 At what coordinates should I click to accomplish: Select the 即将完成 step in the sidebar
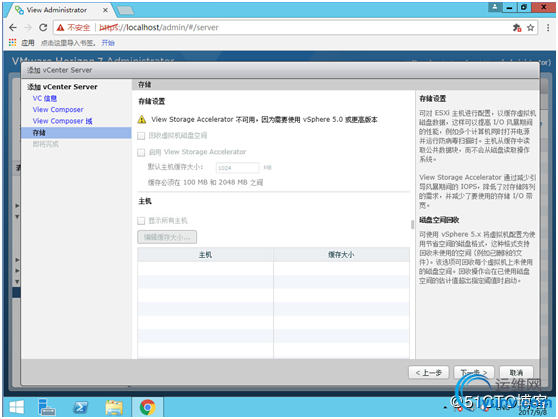coord(46,144)
